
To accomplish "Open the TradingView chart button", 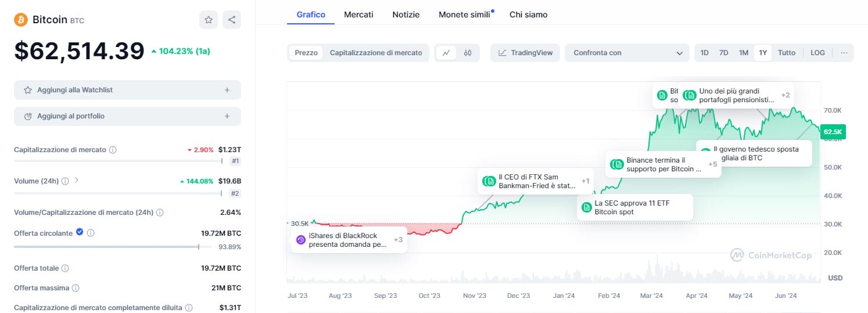I will tap(525, 53).
